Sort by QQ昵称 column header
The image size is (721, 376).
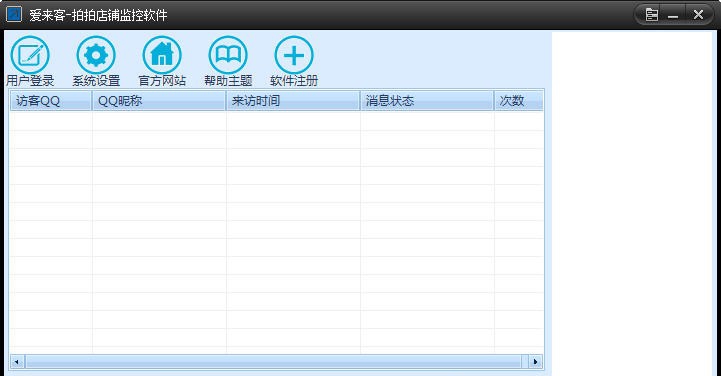click(x=159, y=101)
